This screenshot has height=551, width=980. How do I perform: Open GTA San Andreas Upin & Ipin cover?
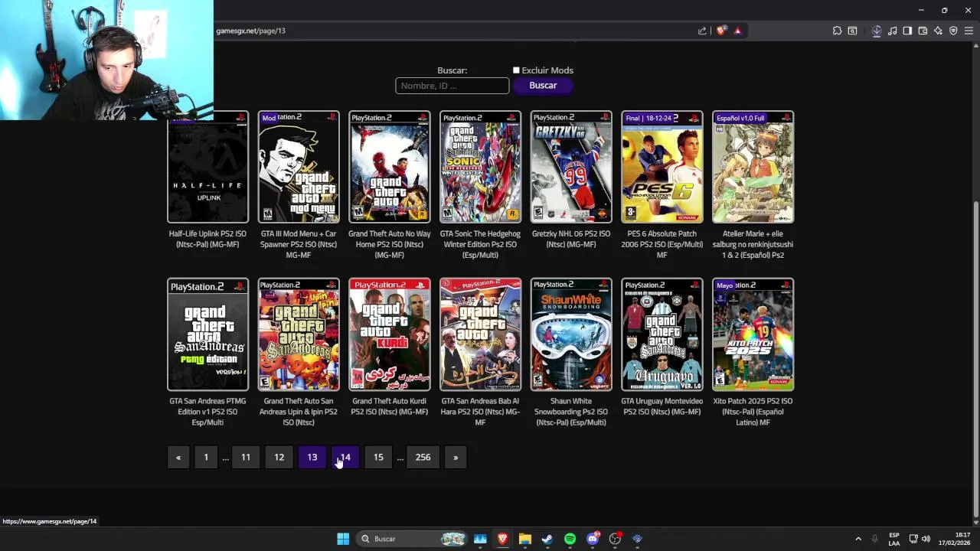click(x=299, y=334)
